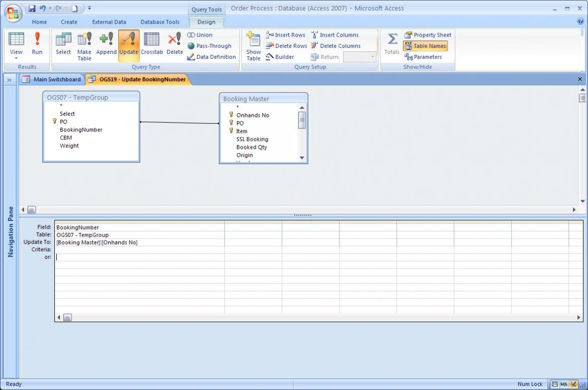Open the External Data ribbon tab
588x390 pixels.
click(x=109, y=22)
